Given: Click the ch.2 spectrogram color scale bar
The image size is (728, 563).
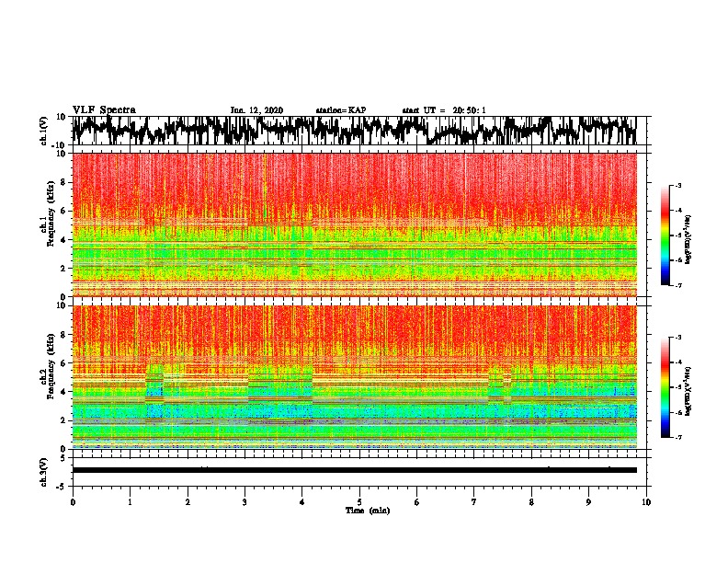Looking at the screenshot, I should tap(665, 387).
